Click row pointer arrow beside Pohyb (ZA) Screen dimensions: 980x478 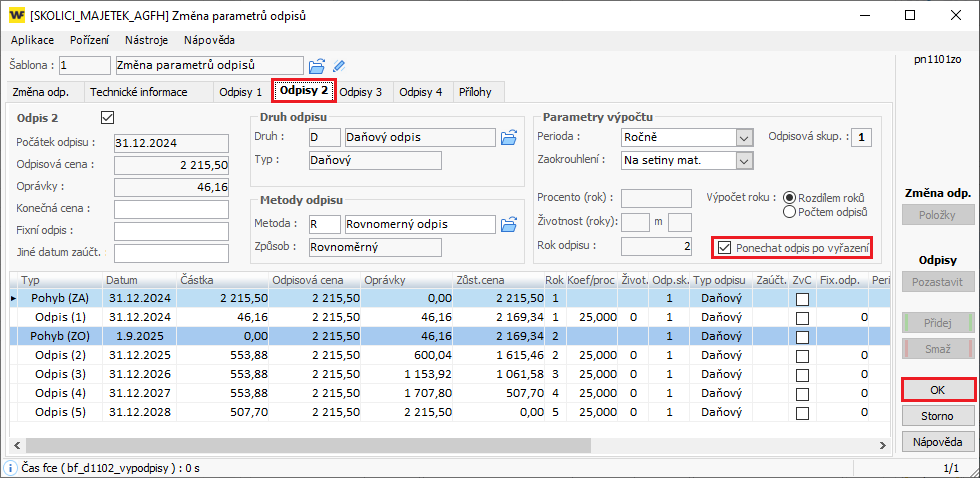(x=13, y=298)
